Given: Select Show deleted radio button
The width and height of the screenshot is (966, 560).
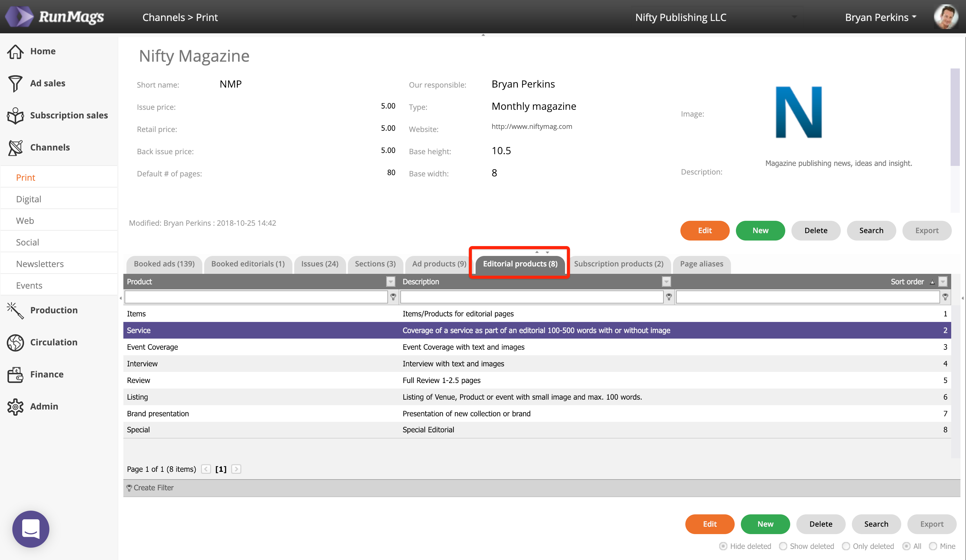Looking at the screenshot, I should 783,546.
